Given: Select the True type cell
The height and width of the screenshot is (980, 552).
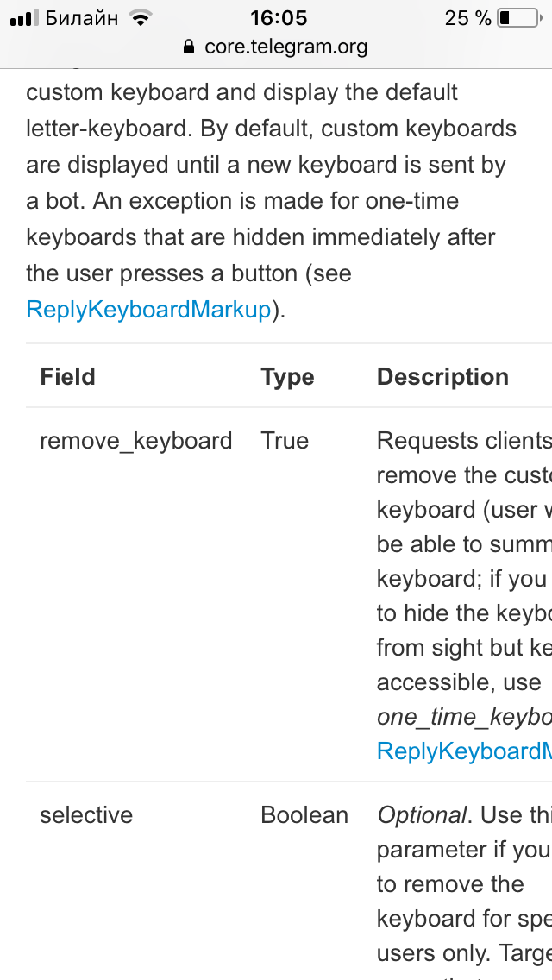Looking at the screenshot, I should pyautogui.click(x=285, y=441).
